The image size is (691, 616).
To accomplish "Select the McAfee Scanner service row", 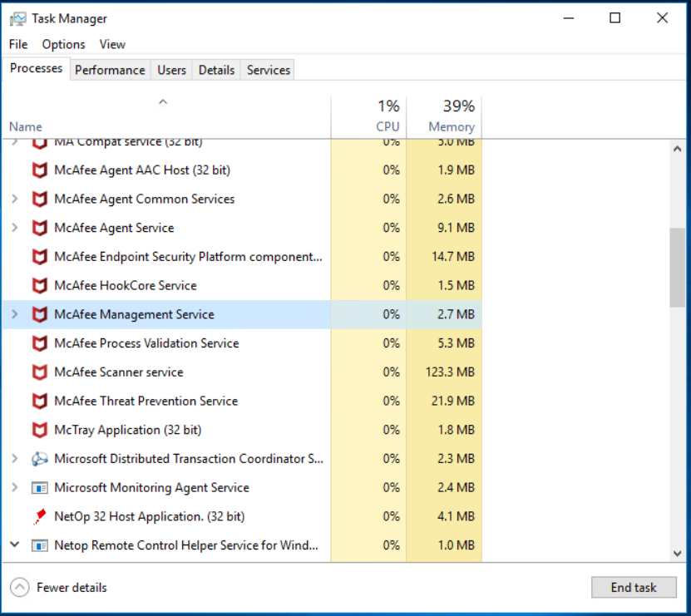I will [242, 372].
